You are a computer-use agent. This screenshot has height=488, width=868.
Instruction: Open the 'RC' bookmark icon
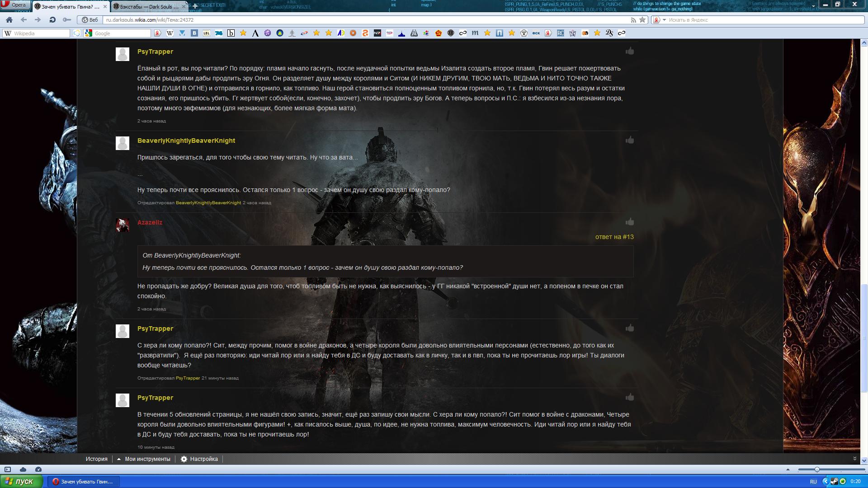[561, 33]
